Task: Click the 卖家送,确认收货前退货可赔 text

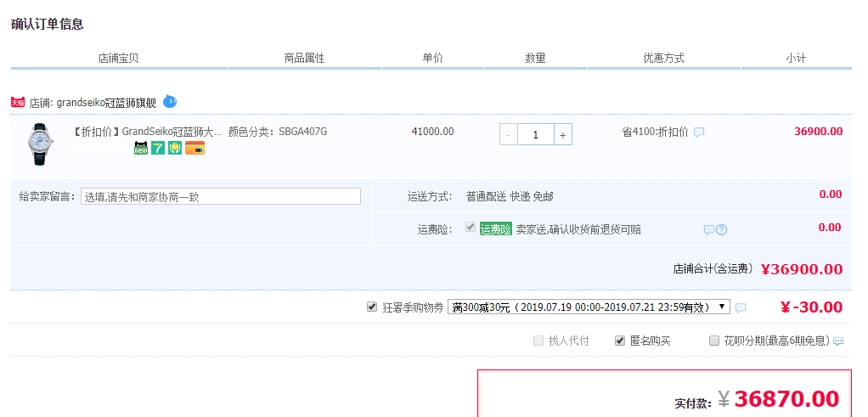Action: 578,230
